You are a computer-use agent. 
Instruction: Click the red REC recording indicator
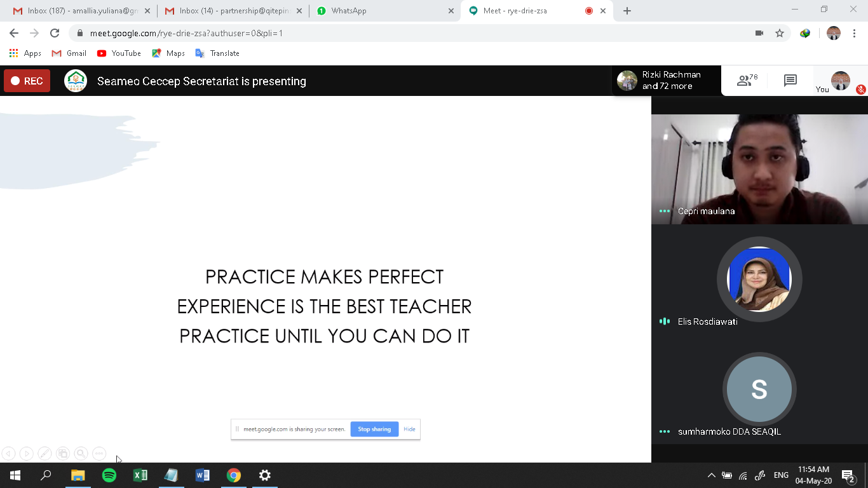click(27, 81)
